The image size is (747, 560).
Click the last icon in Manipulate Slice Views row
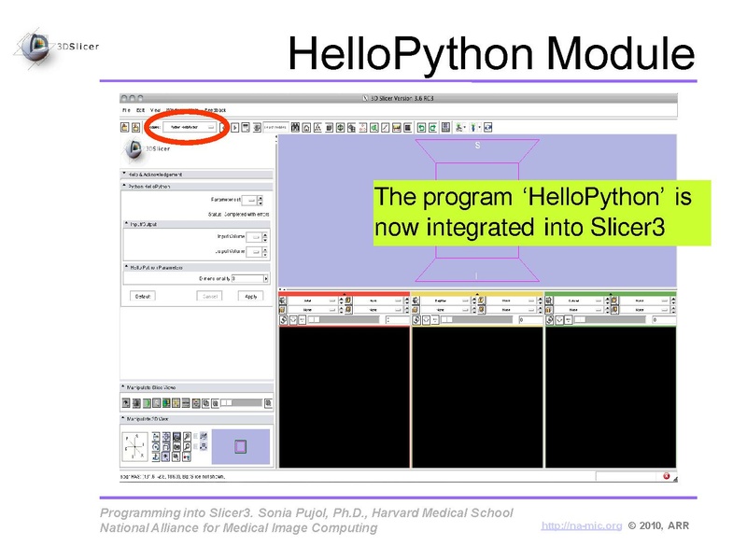click(x=268, y=403)
